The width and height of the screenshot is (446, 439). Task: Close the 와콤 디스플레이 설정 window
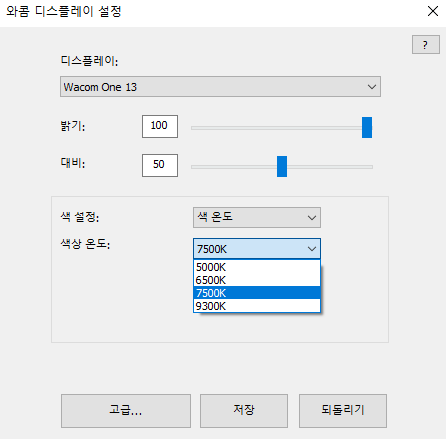pyautogui.click(x=433, y=11)
